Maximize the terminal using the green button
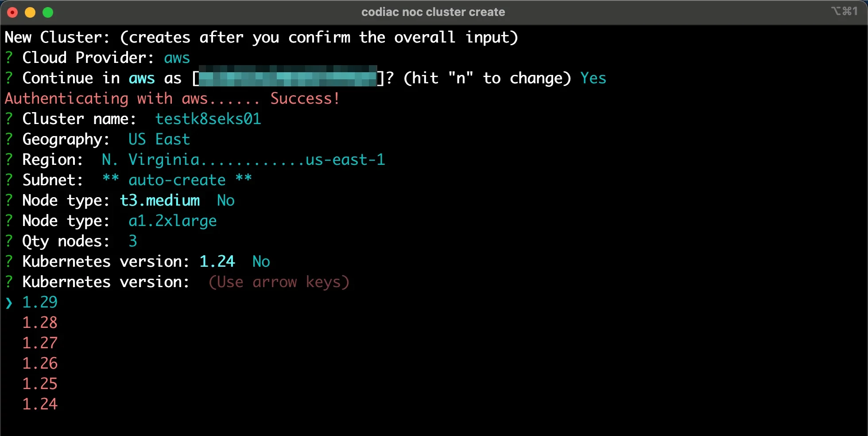 point(48,12)
